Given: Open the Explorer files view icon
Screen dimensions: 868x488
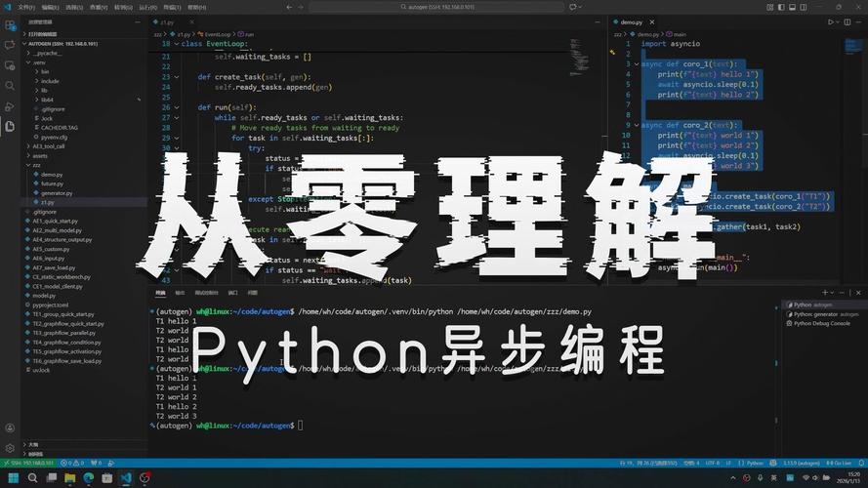Looking at the screenshot, I should [x=10, y=127].
